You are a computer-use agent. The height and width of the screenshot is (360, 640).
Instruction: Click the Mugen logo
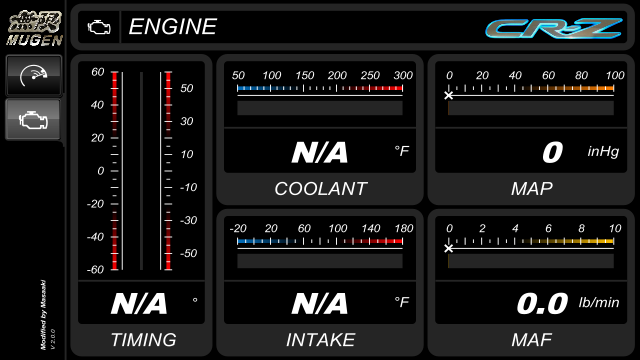pos(34,28)
